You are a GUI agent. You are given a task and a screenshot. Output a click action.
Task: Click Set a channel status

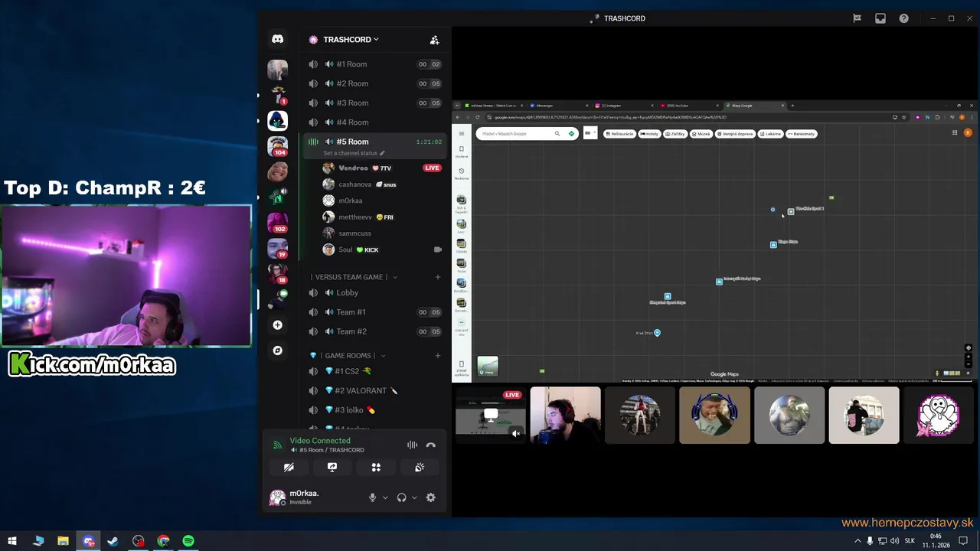click(x=354, y=153)
